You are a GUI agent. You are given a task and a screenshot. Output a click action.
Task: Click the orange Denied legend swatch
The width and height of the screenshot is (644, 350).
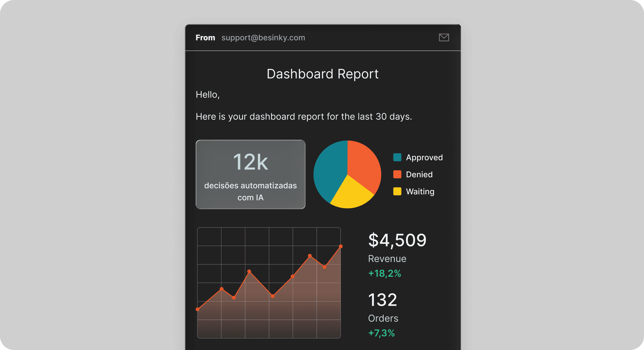click(397, 174)
